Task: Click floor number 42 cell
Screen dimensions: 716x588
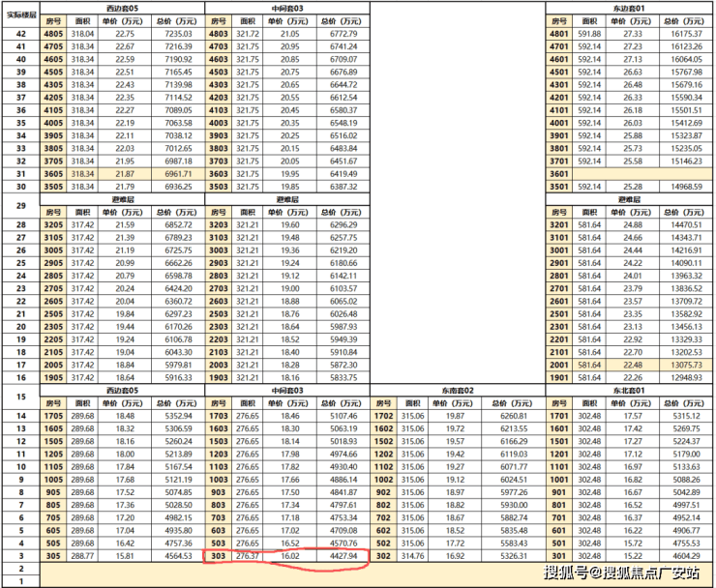Action: coord(21,34)
